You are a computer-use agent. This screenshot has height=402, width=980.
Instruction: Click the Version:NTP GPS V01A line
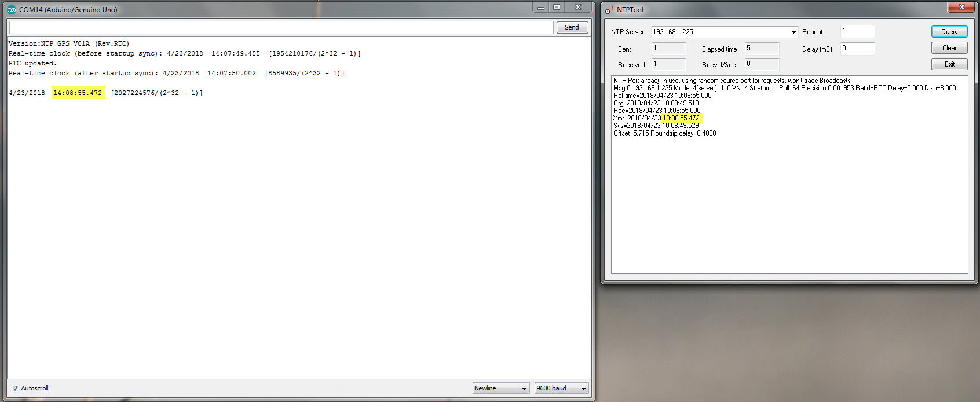coord(69,43)
